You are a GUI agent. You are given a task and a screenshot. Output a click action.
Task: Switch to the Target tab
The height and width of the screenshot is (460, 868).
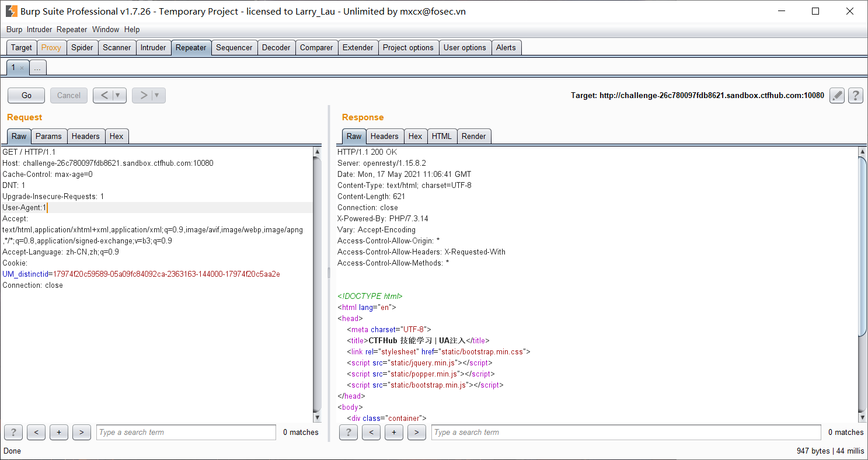coord(22,48)
